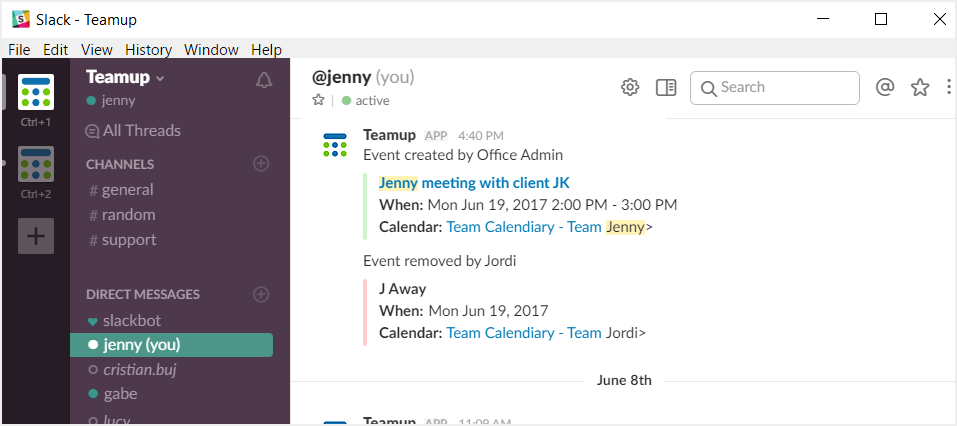Image resolution: width=957 pixels, height=426 pixels.
Task: Minimize the Slack window
Action: tap(822, 20)
